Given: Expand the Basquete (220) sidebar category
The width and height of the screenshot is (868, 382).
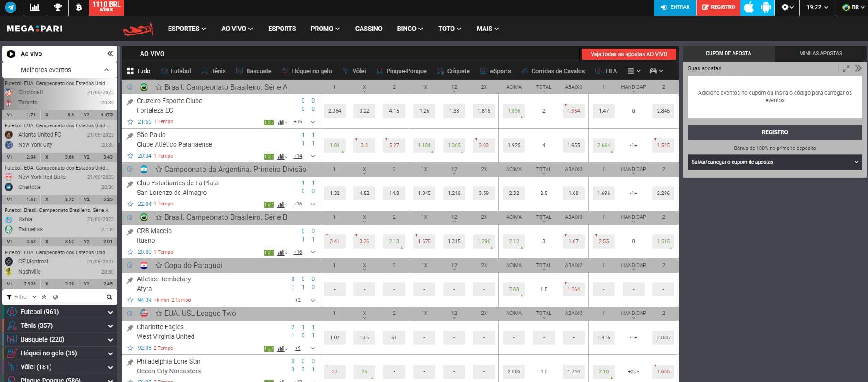Looking at the screenshot, I should click(60, 339).
